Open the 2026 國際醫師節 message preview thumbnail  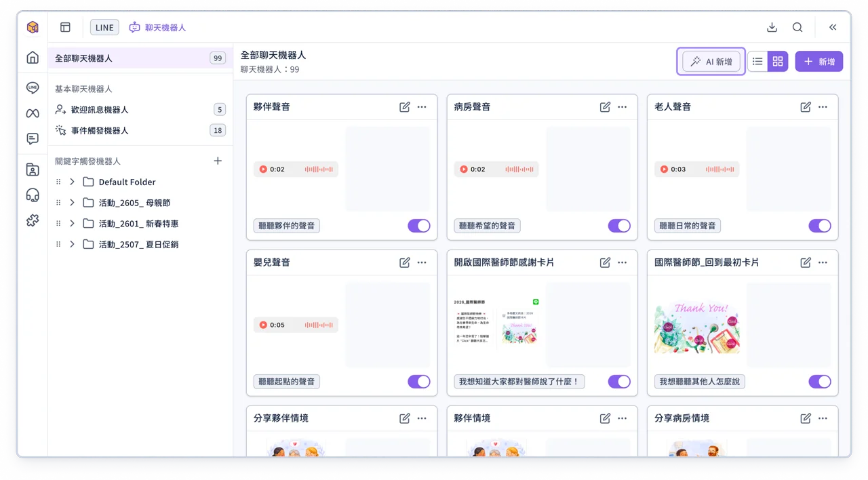coord(497,324)
